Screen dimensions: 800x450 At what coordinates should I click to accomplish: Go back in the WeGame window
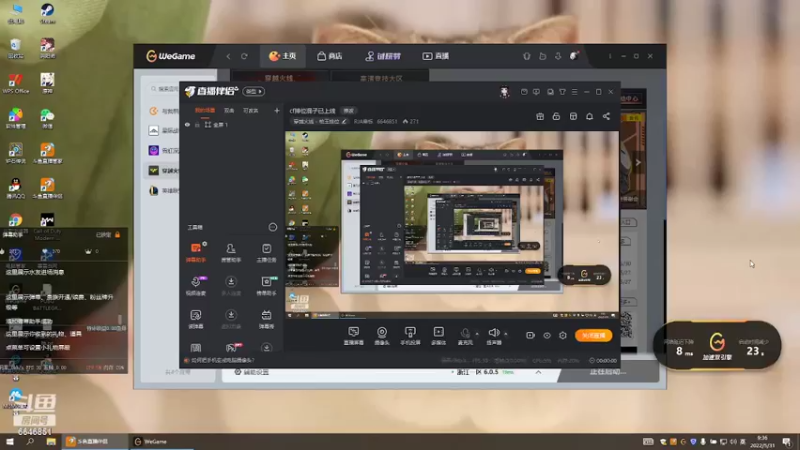[228, 56]
